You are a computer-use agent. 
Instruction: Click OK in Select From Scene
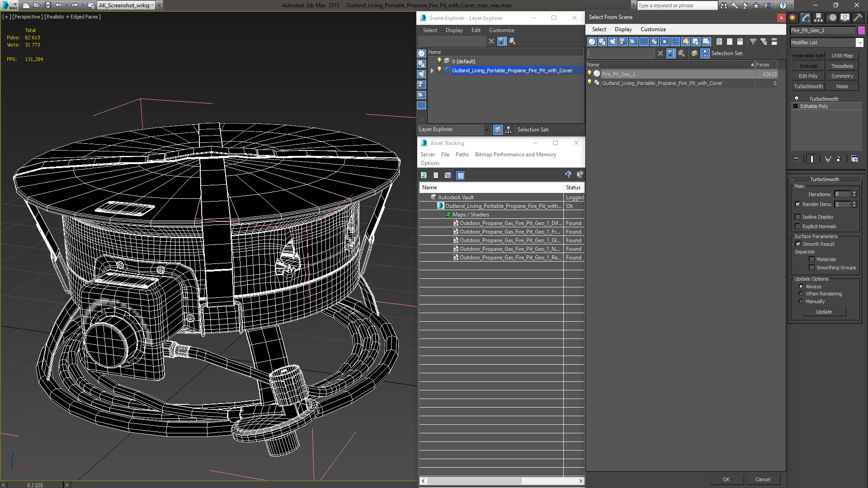[726, 479]
